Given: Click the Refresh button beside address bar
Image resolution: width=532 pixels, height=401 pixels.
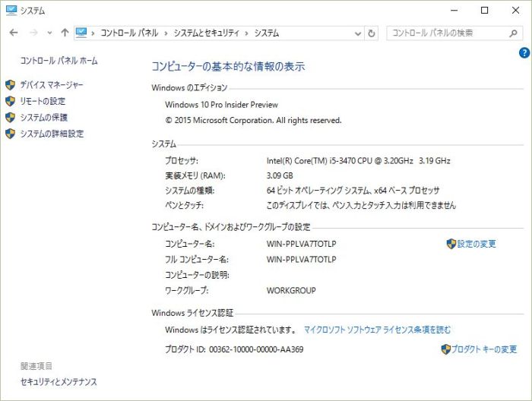Looking at the screenshot, I should pyautogui.click(x=372, y=33).
